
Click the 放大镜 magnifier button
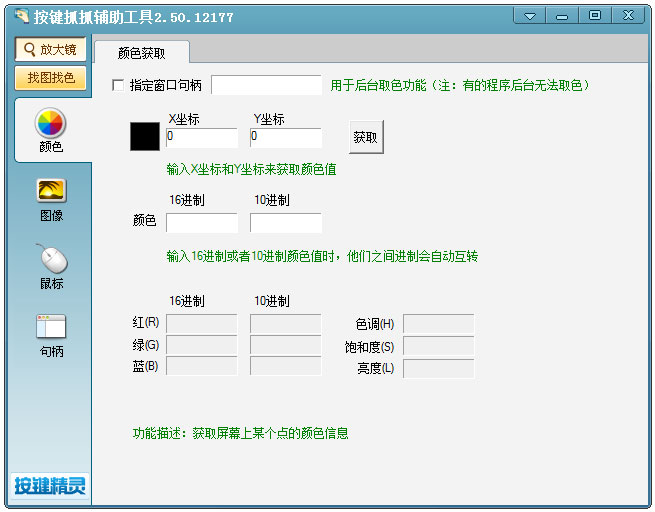[51, 49]
